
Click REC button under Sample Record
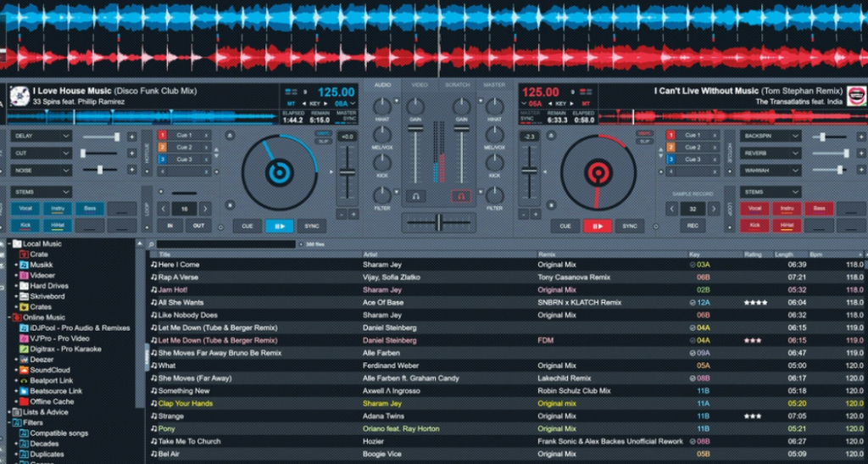pos(693,226)
